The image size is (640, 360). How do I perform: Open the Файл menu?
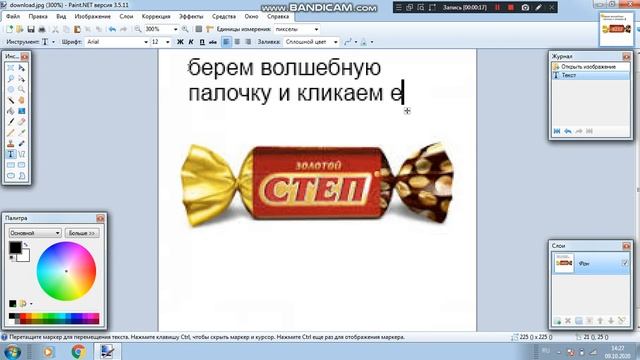point(13,17)
